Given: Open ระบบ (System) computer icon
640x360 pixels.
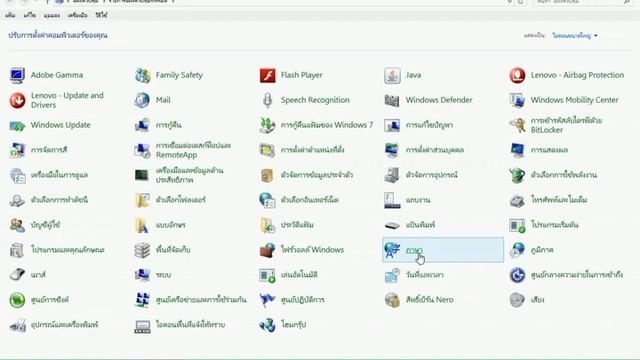Looking at the screenshot, I should [142, 275].
